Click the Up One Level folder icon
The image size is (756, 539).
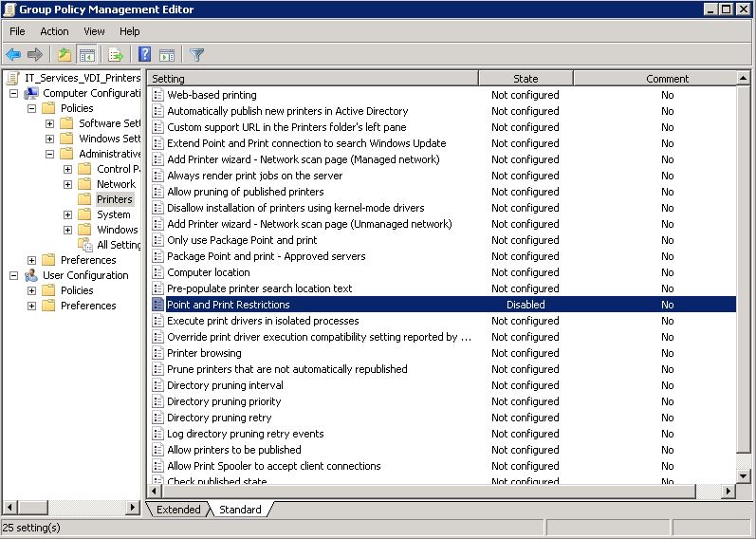(x=64, y=55)
